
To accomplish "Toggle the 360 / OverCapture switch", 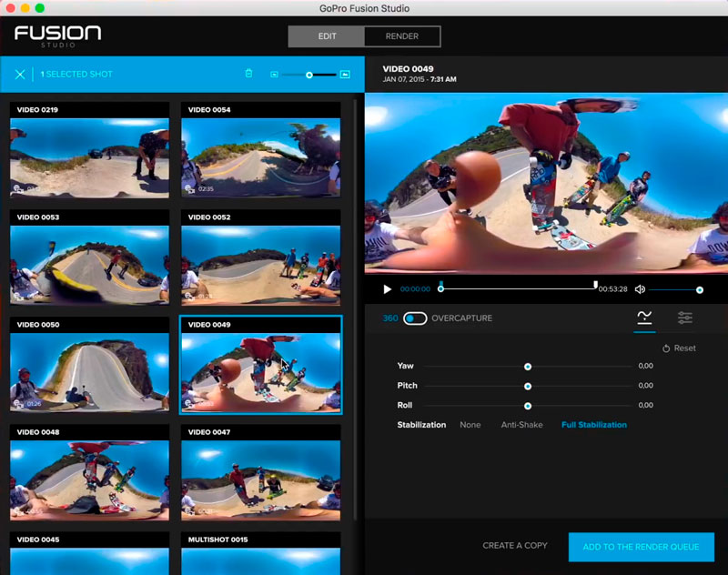I will point(415,318).
